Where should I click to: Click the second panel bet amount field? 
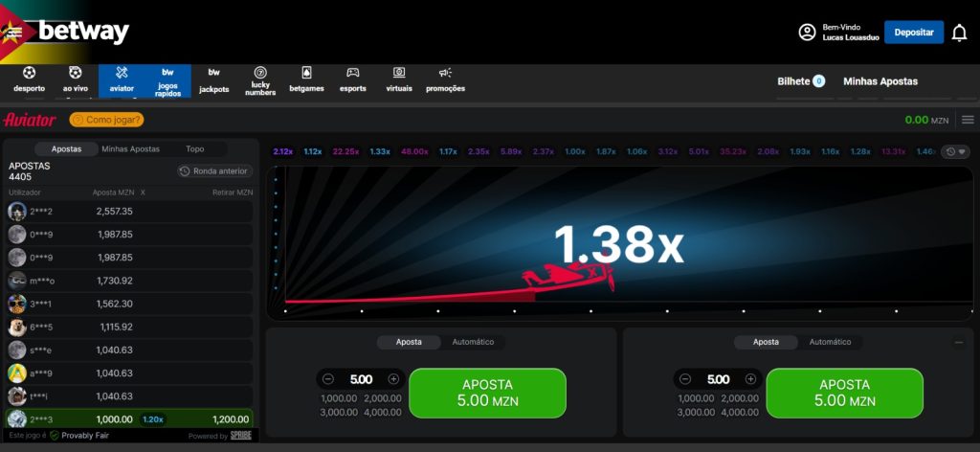(x=718, y=379)
